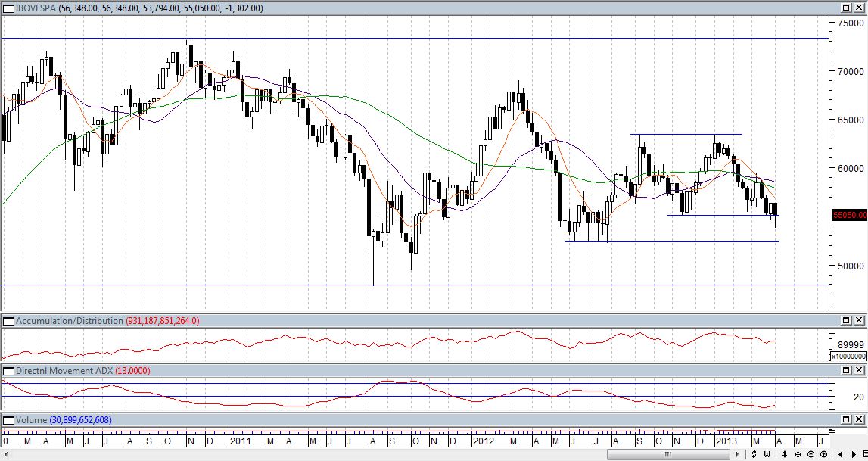Viewport: 868px width, 461px height.
Task: Open the IBOVESPA panel menu icon
Action: point(8,8)
